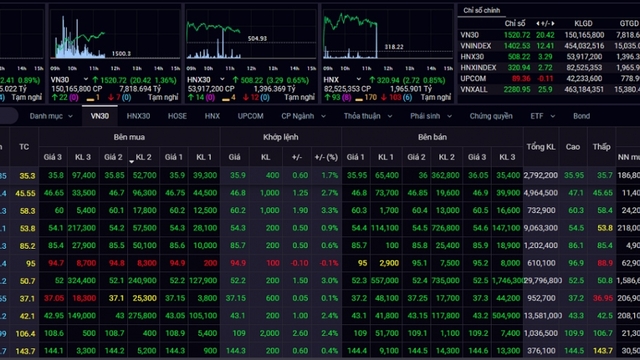
Task: Select the VNINDEX row in index table
Action: pyautogui.click(x=549, y=46)
